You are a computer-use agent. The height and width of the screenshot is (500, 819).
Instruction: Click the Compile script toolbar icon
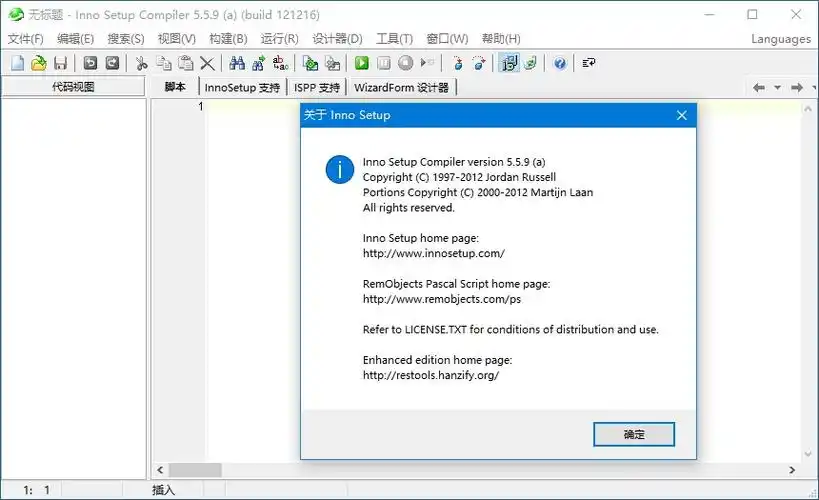[x=310, y=63]
